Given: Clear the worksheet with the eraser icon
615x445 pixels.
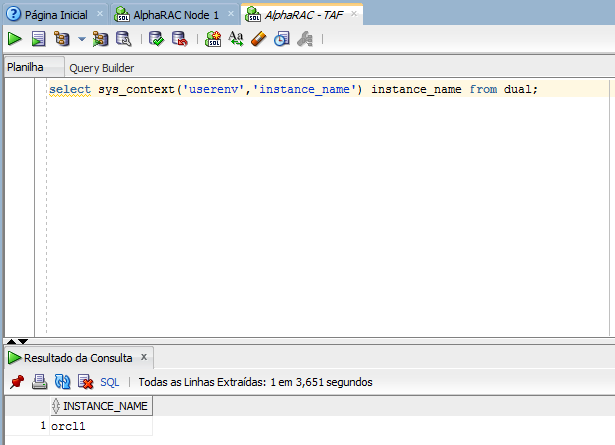Looking at the screenshot, I should click(x=258, y=39).
